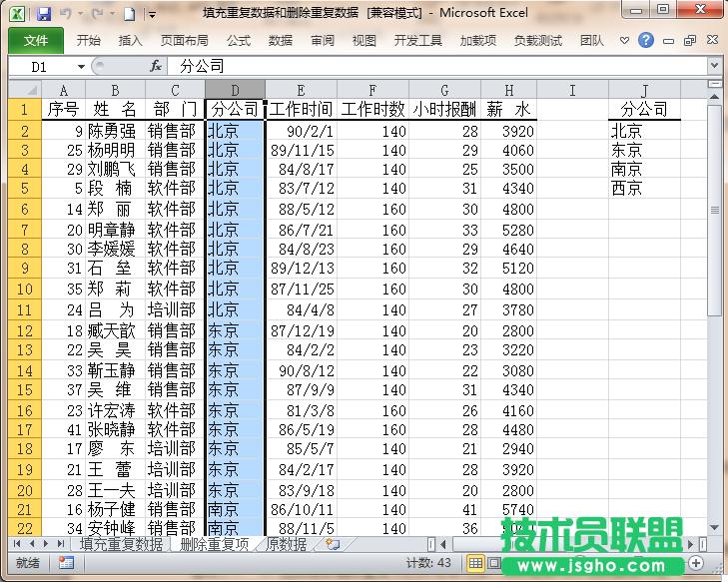Open Excel Help via question mark icon
This screenshot has height=582, width=728.
[646, 41]
